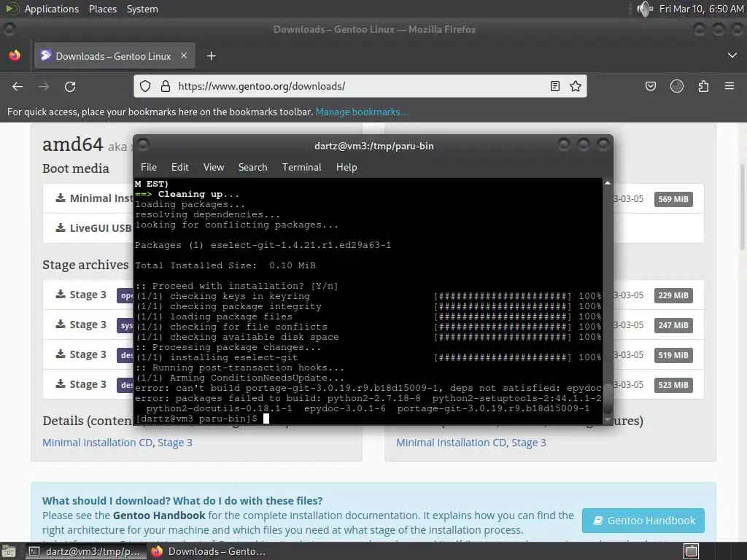The image size is (747, 560).
Task: Click the Firefox logo icon left of tabs
Action: pyautogui.click(x=15, y=55)
